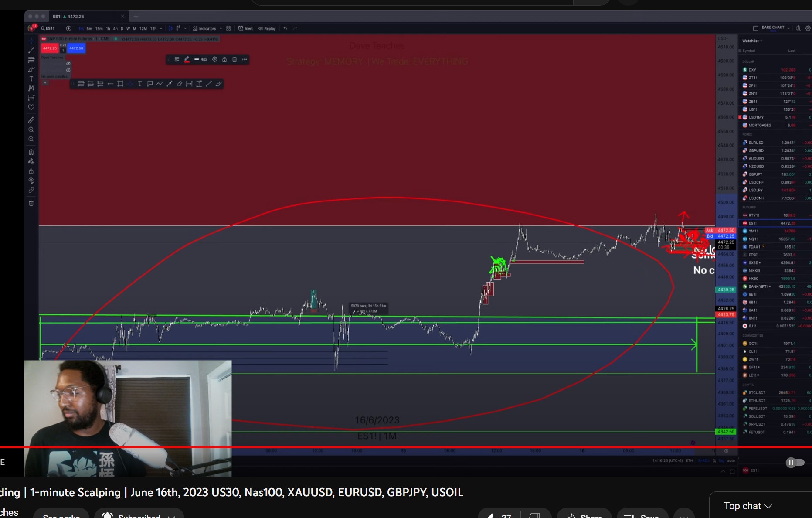Select the 12h timeframe
812x518 pixels.
(153, 28)
